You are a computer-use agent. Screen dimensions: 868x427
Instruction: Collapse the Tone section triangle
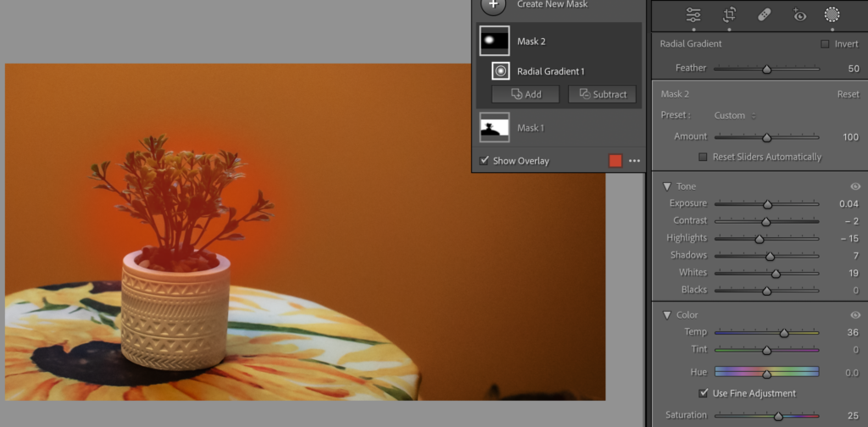(667, 187)
